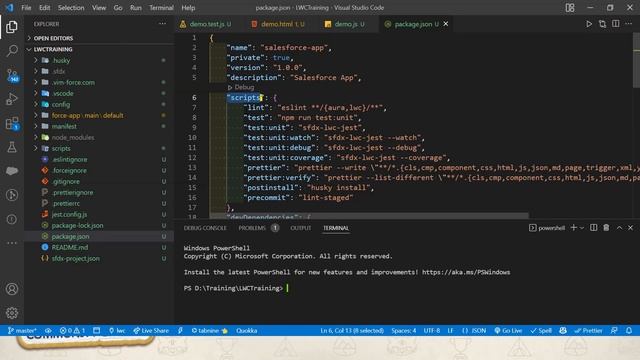Open editor More Actions ellipsis
The image size is (640, 360).
click(x=629, y=24)
